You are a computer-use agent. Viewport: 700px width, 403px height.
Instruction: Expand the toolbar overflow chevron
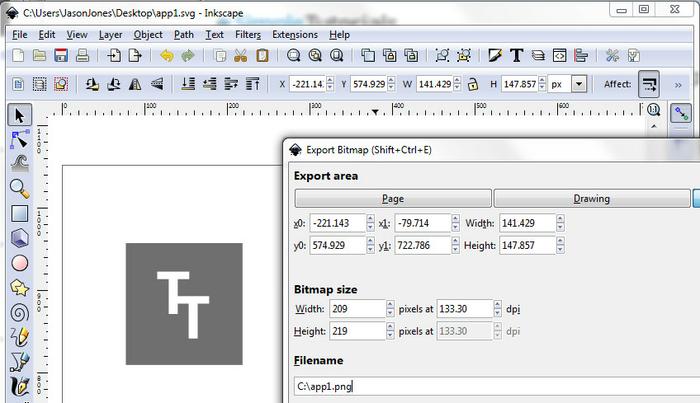tap(678, 85)
